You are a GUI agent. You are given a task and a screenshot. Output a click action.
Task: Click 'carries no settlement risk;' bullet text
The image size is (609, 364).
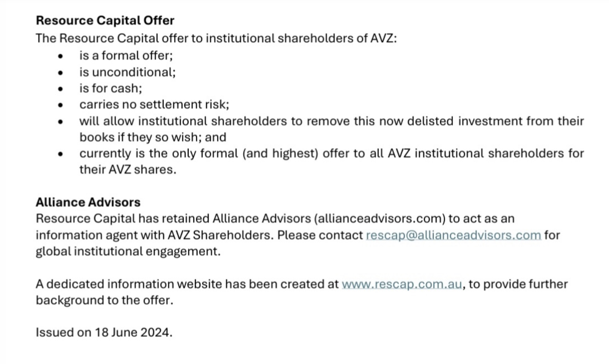154,104
